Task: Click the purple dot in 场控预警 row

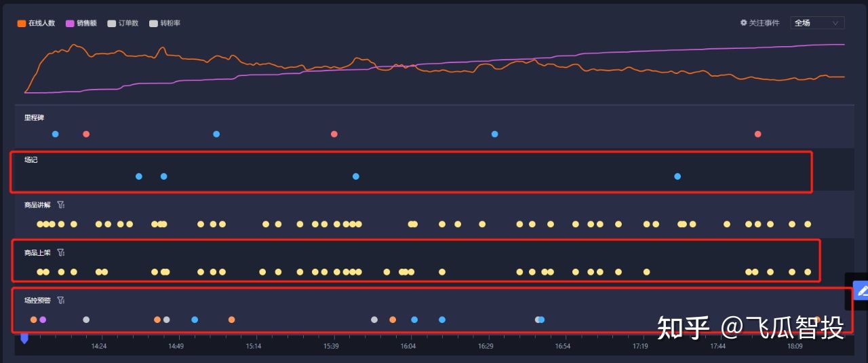Action: point(43,320)
